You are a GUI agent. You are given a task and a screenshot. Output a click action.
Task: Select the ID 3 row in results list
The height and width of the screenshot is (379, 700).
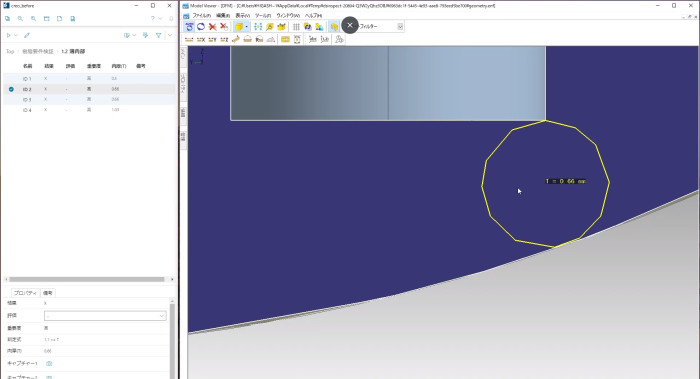point(89,100)
